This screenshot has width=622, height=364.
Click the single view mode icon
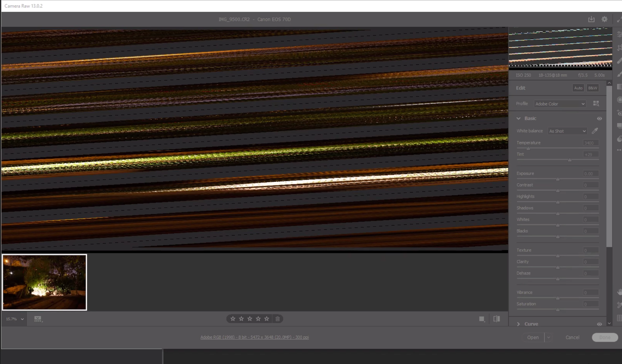coord(482,319)
